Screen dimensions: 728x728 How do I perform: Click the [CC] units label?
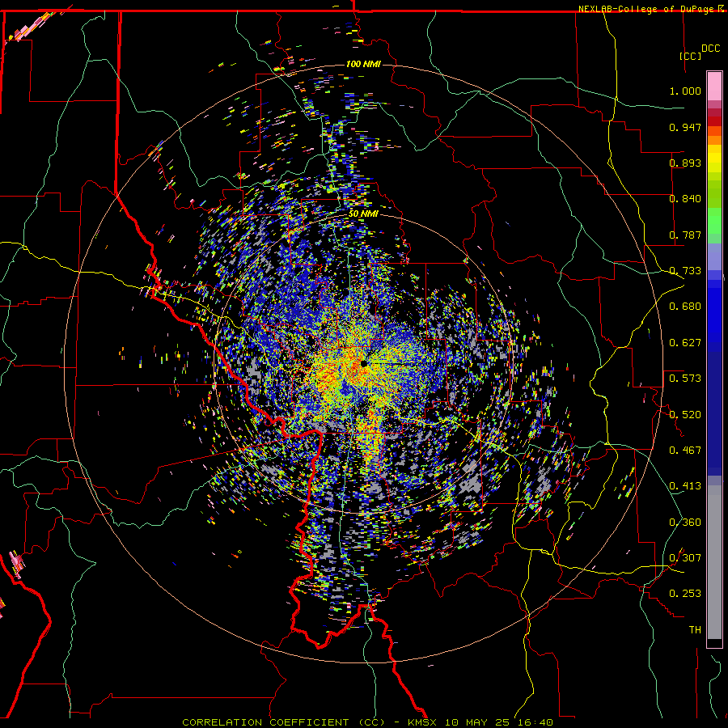coord(690,56)
